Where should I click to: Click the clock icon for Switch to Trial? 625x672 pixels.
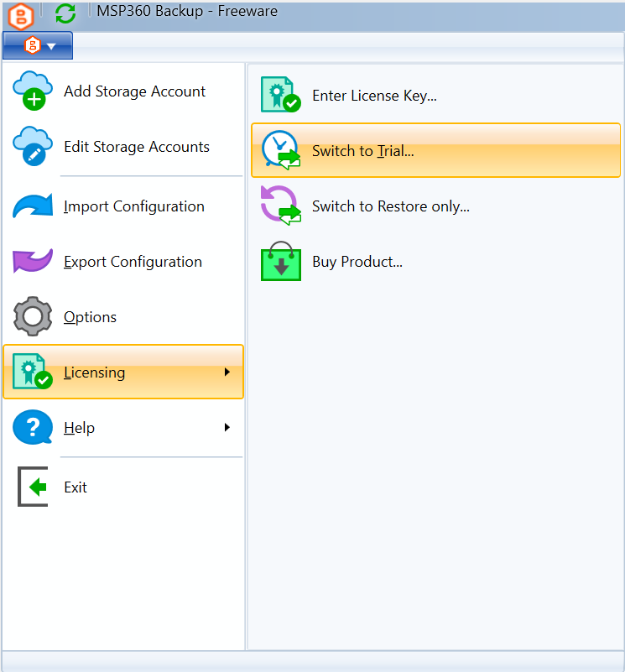[x=280, y=149]
